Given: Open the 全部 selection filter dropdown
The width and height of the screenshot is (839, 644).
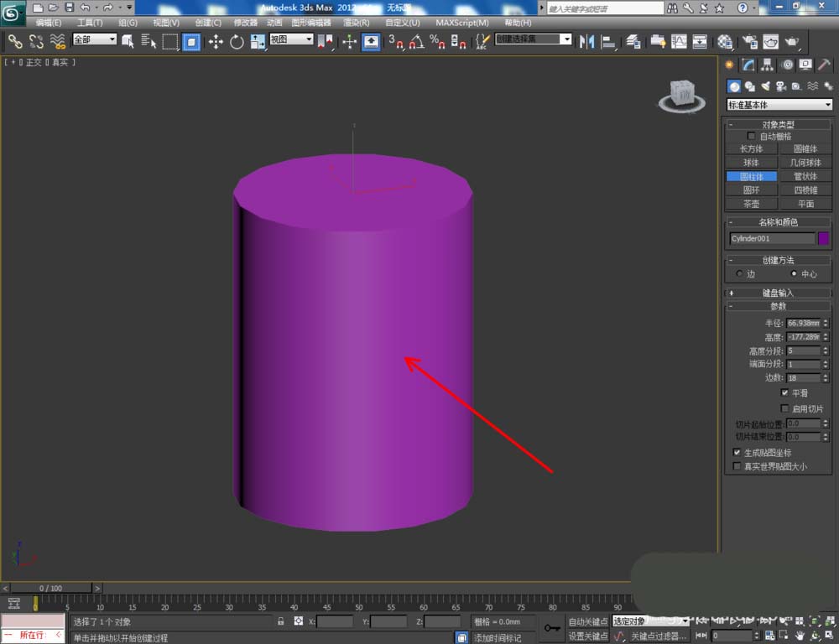Looking at the screenshot, I should 94,39.
